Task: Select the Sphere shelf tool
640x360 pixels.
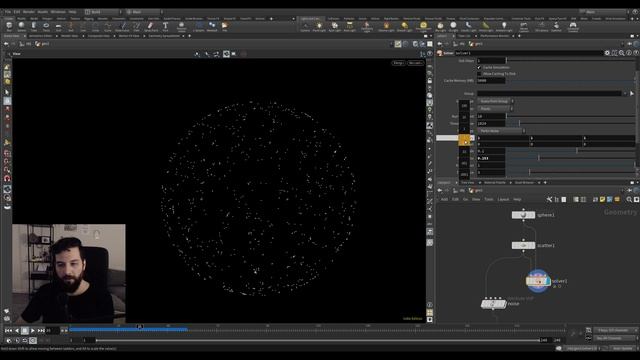Action: click(21, 27)
